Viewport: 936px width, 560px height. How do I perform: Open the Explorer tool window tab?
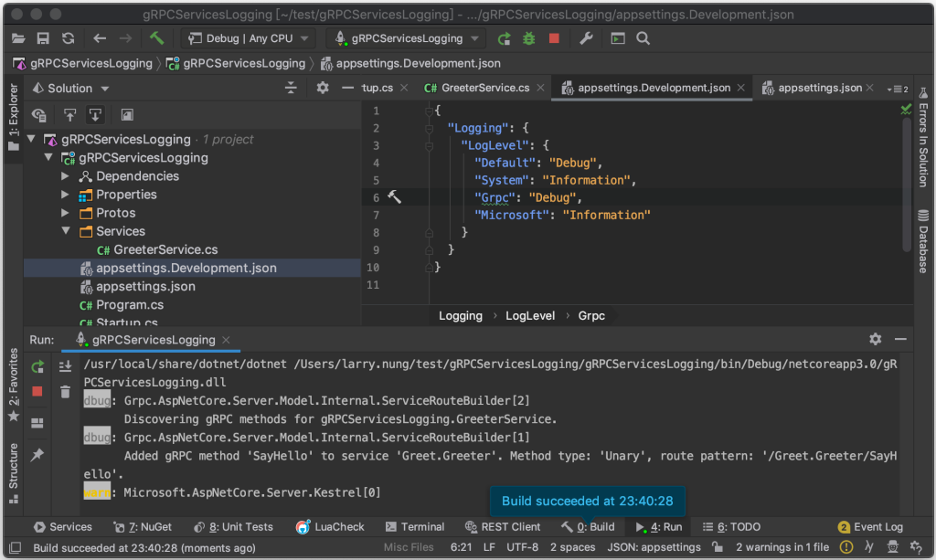coord(13,117)
